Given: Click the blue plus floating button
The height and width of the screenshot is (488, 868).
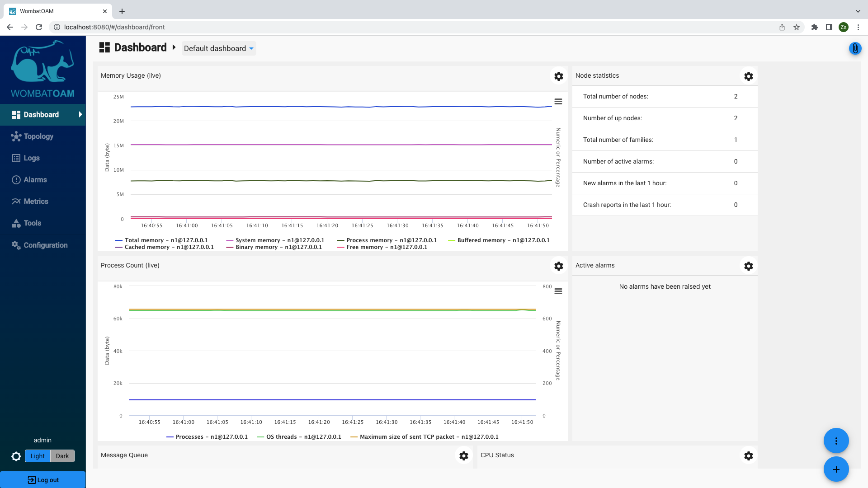Looking at the screenshot, I should pos(836,469).
